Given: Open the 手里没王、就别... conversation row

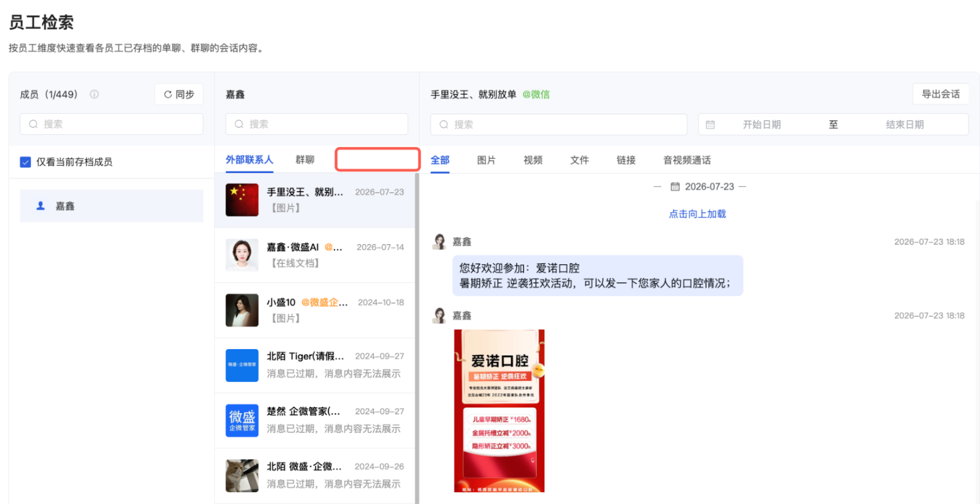Looking at the screenshot, I should [x=315, y=200].
